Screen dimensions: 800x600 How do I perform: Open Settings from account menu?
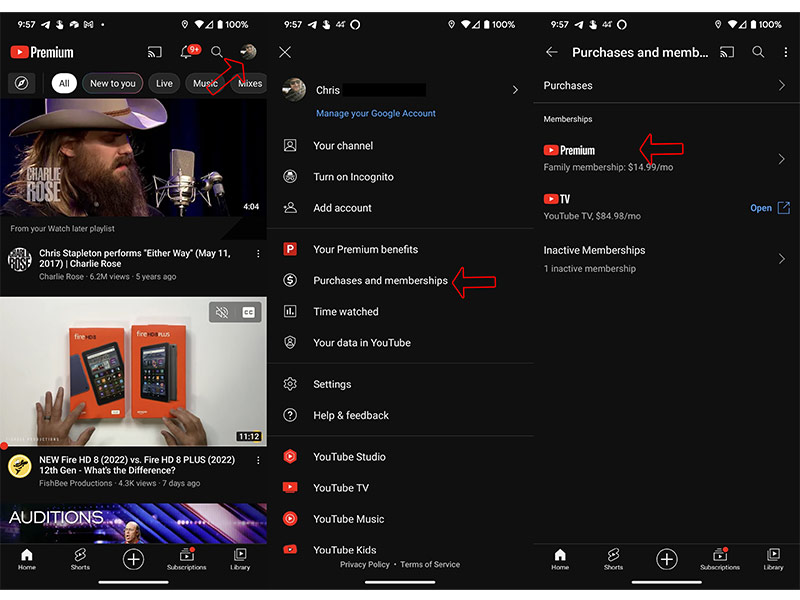click(400, 384)
